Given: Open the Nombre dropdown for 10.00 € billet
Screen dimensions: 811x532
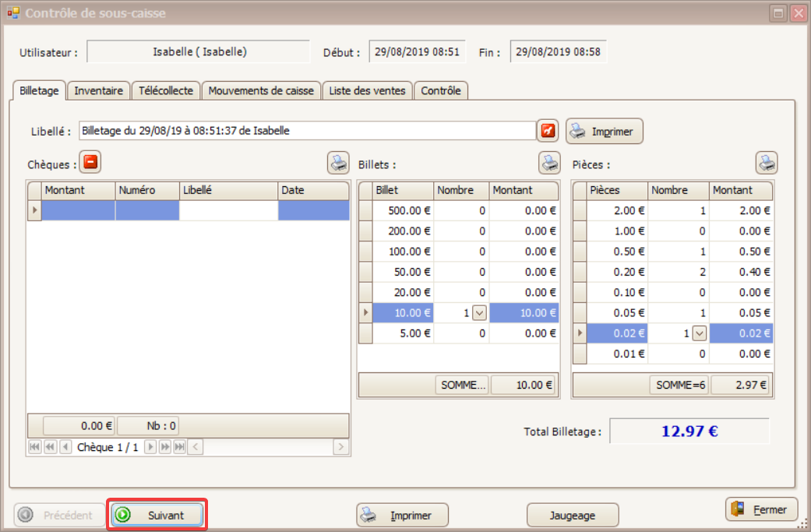Looking at the screenshot, I should (x=479, y=313).
